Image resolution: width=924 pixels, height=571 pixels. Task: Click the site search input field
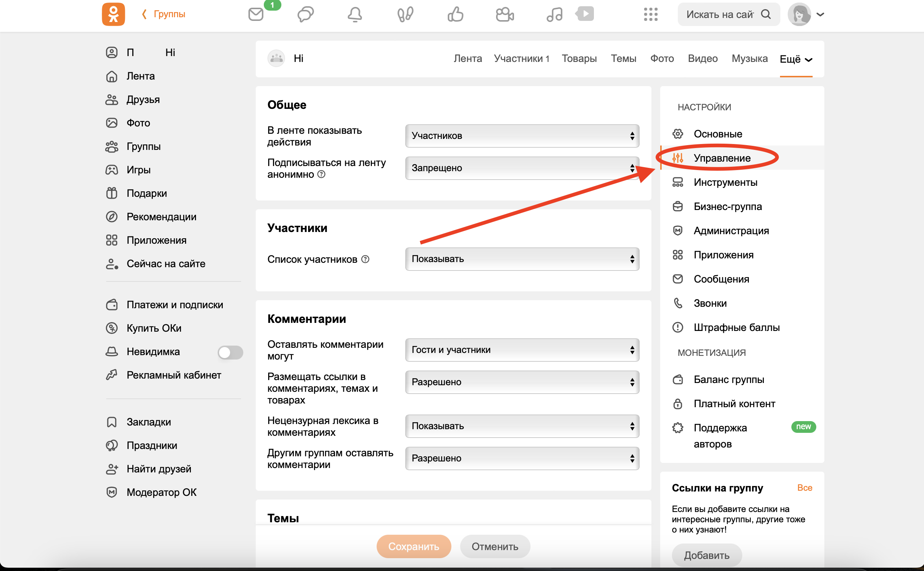point(719,14)
